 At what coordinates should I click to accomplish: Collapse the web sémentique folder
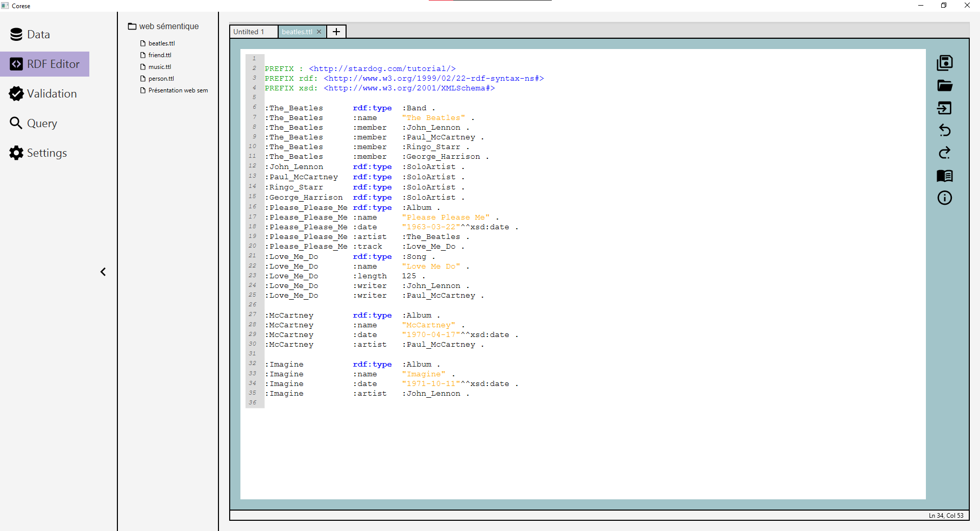[x=163, y=27]
